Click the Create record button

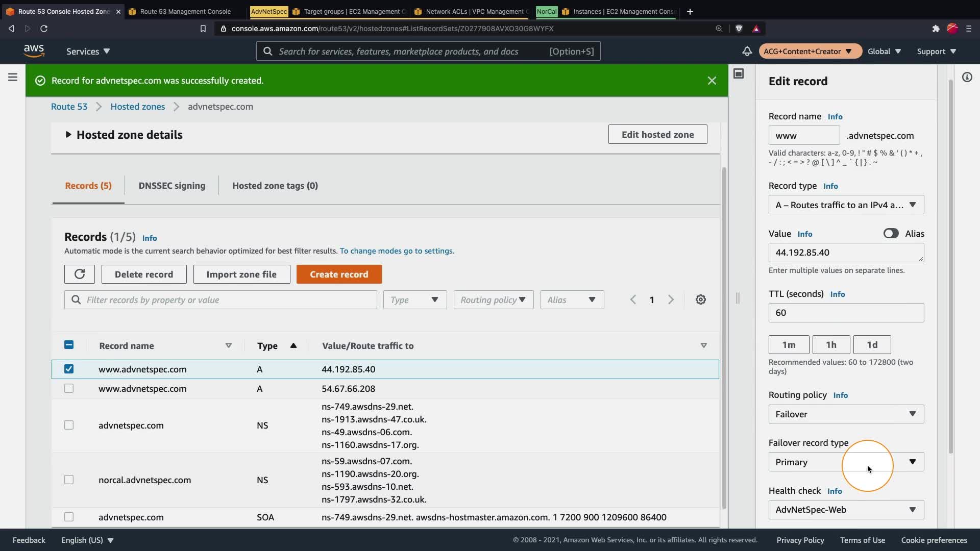(338, 274)
